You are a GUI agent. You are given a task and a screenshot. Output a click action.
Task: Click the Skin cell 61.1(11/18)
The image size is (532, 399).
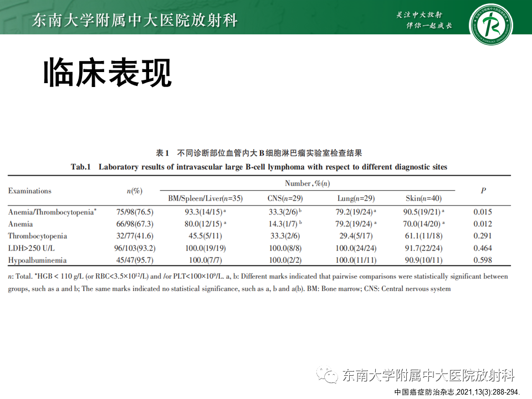tap(424, 236)
